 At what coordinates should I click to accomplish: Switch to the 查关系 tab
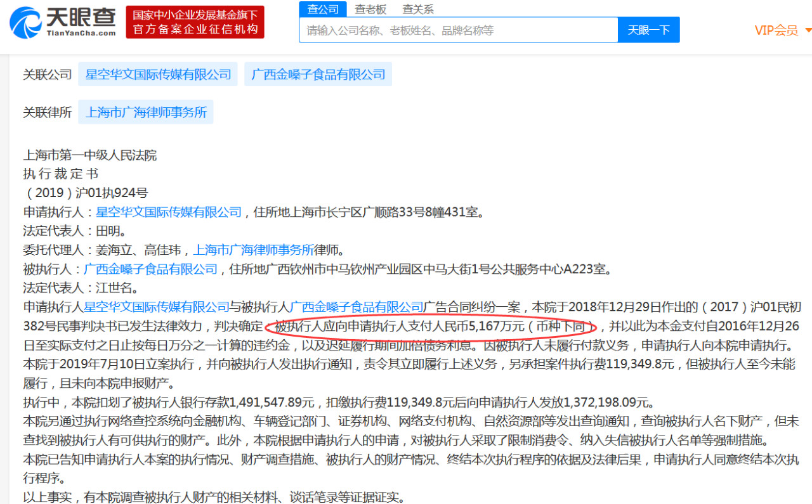[418, 9]
